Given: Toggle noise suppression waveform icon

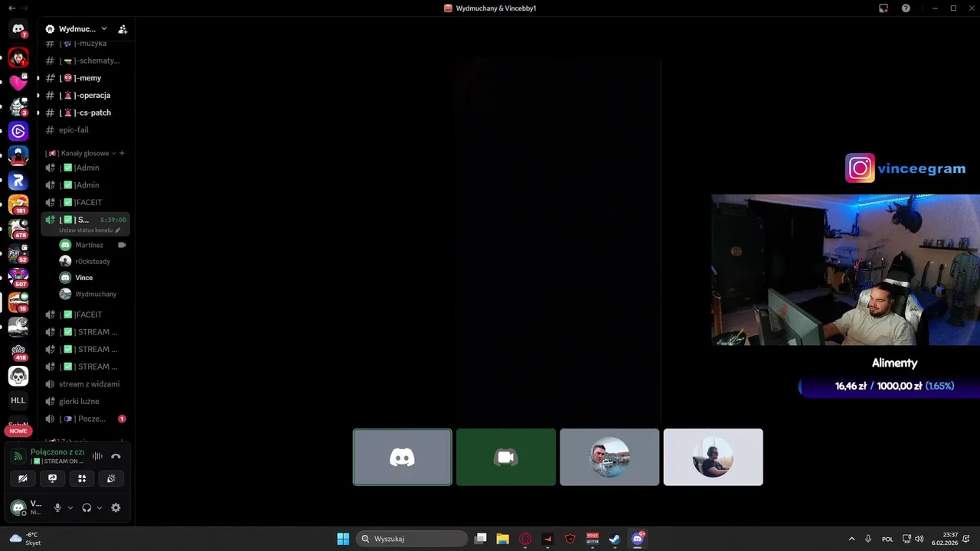Looking at the screenshot, I should [x=97, y=456].
